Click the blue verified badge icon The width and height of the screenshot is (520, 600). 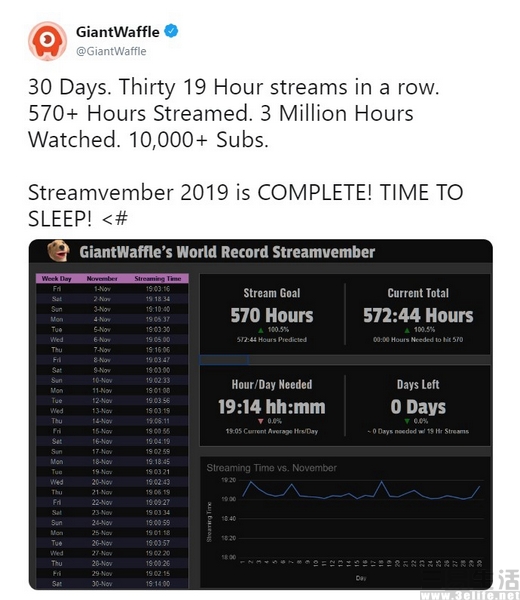pyautogui.click(x=171, y=31)
